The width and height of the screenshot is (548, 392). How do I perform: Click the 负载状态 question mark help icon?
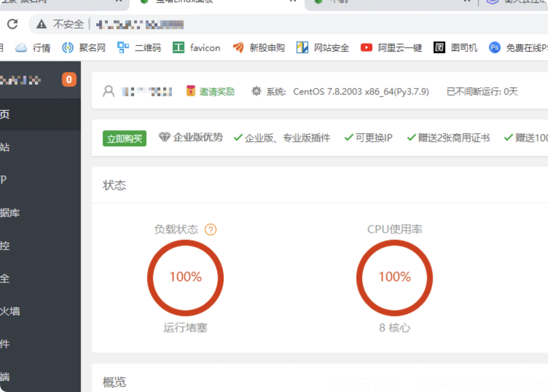(211, 230)
